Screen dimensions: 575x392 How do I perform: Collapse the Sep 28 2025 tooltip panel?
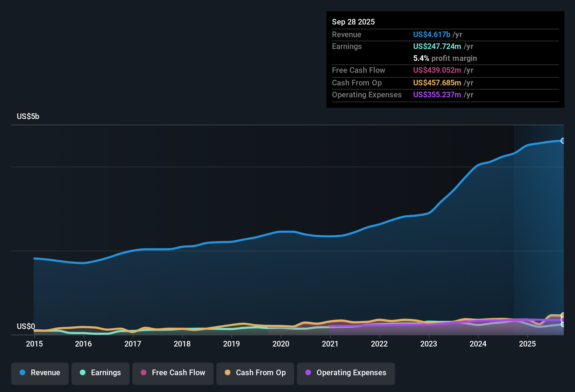click(x=353, y=22)
